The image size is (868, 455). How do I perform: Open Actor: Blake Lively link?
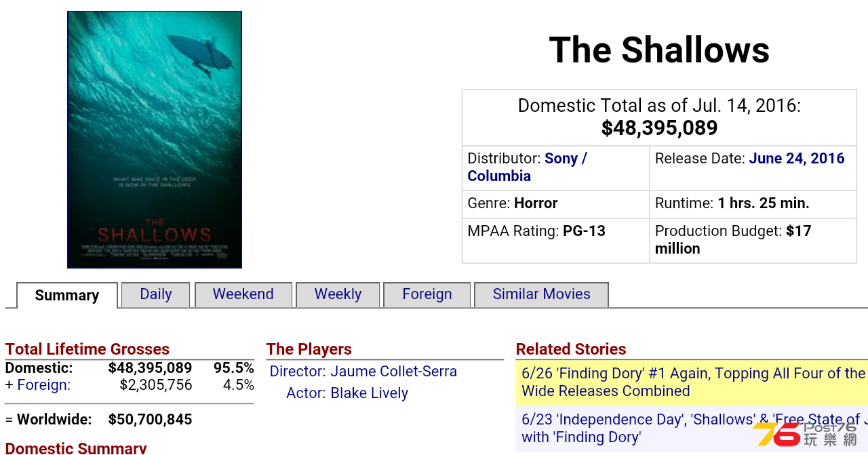(347, 393)
